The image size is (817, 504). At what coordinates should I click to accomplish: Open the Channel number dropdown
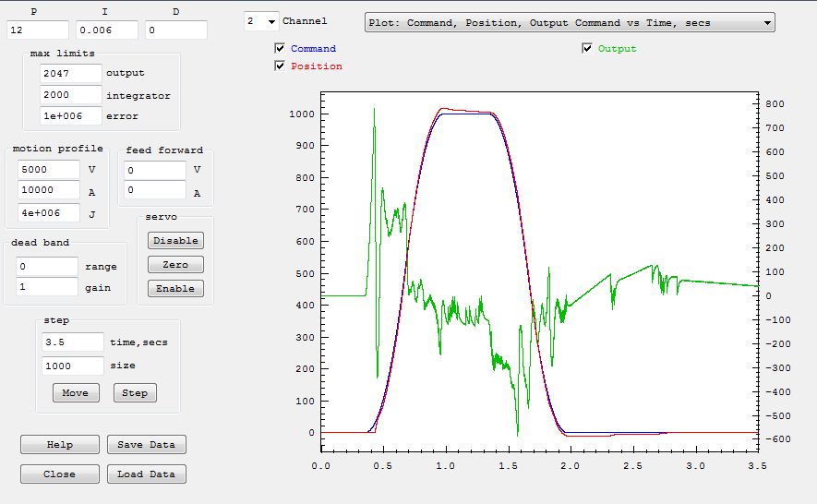[260, 20]
